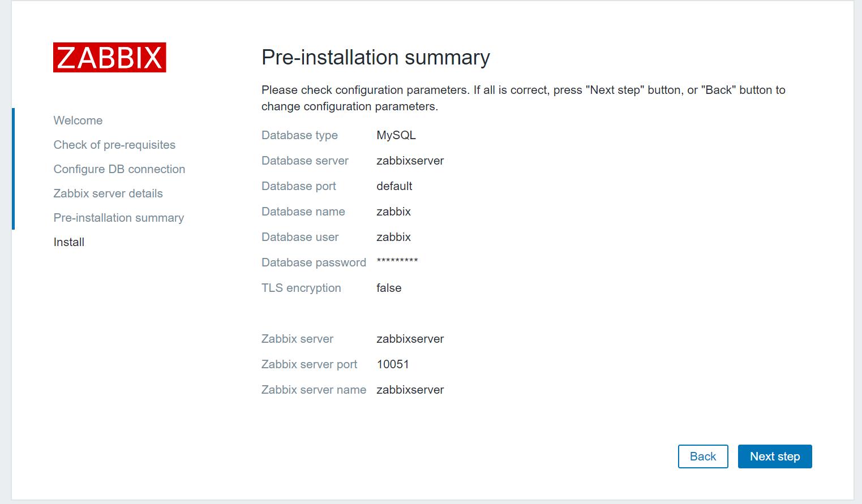Click the Zabbix server name value
862x504 pixels.
click(x=410, y=390)
